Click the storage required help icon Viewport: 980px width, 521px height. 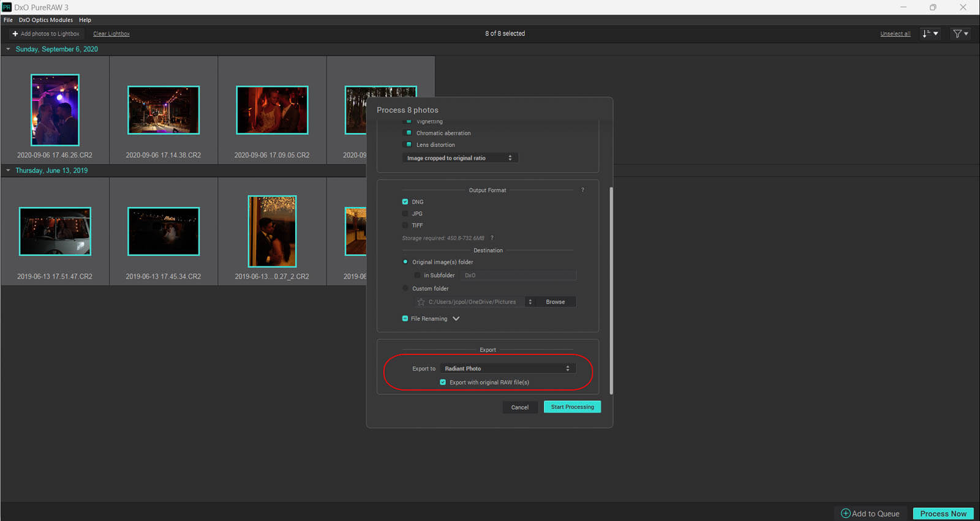click(492, 238)
